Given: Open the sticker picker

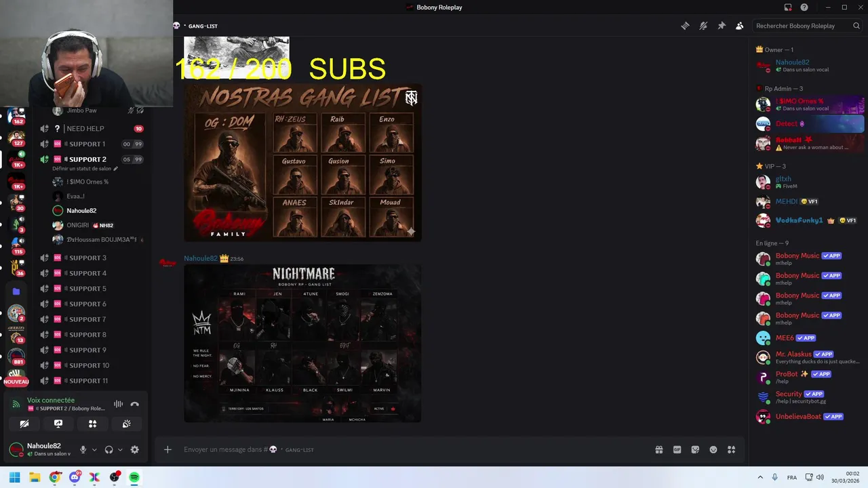Looking at the screenshot, I should click(x=695, y=449).
